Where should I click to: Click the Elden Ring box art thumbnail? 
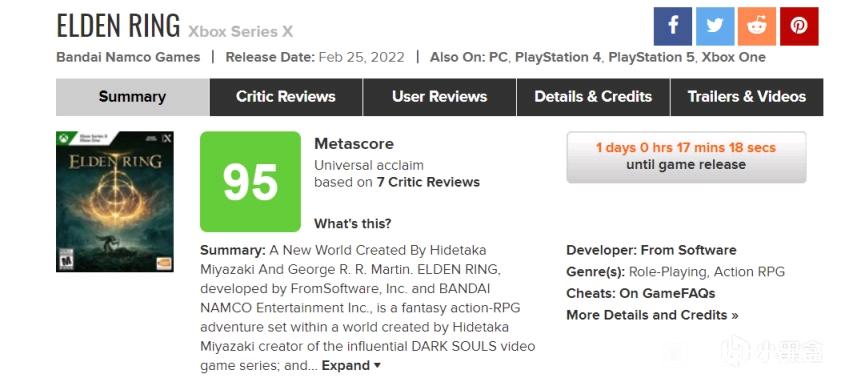(x=115, y=201)
